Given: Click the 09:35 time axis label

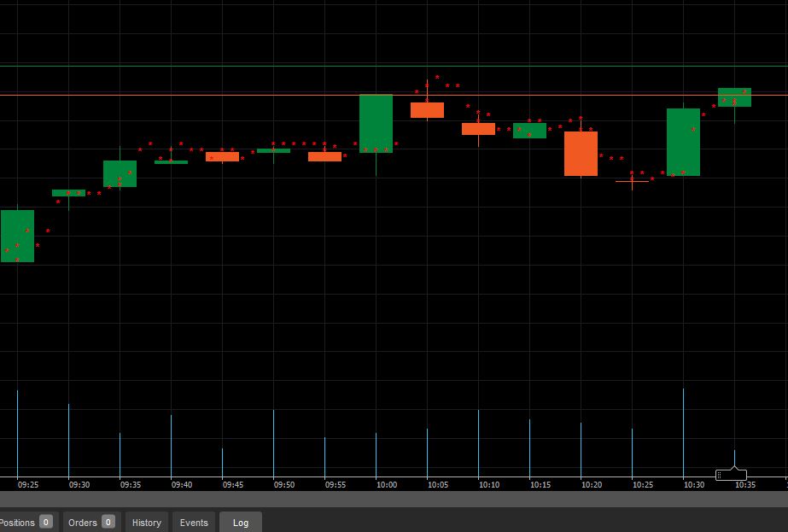Looking at the screenshot, I should (x=130, y=485).
